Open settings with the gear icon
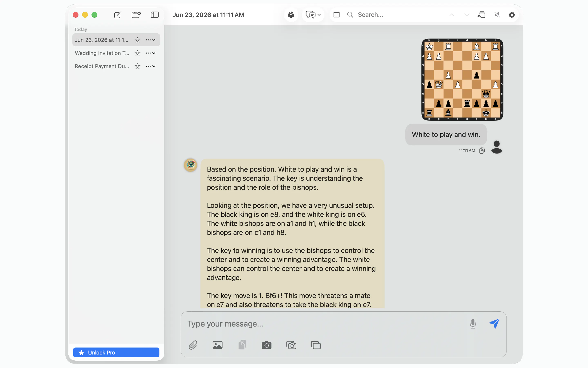This screenshot has height=368, width=588. [512, 15]
